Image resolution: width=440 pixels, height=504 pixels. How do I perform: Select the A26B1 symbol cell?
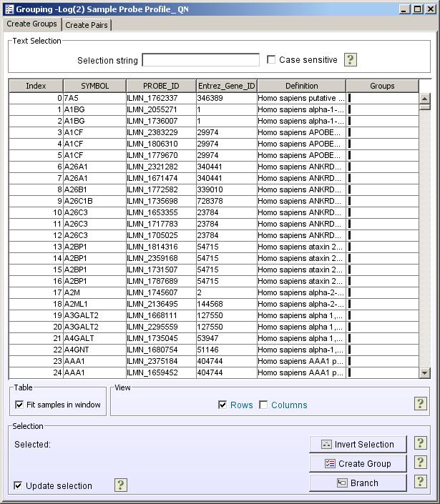point(94,189)
